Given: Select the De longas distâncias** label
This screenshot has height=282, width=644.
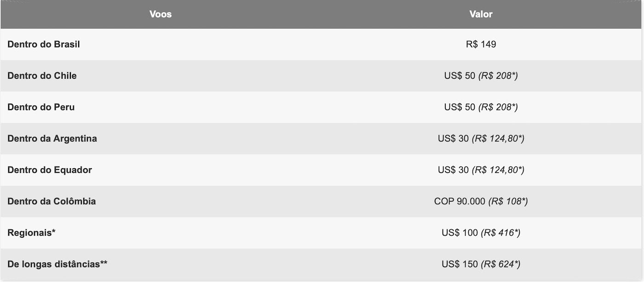Looking at the screenshot, I should tap(57, 264).
